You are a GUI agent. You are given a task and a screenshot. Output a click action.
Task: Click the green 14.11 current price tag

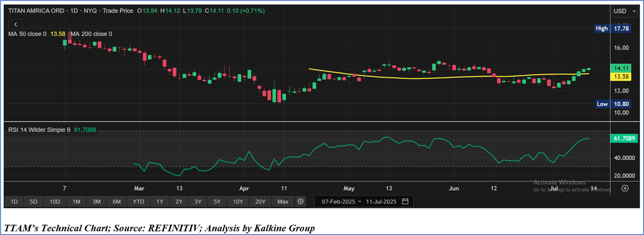[621, 68]
